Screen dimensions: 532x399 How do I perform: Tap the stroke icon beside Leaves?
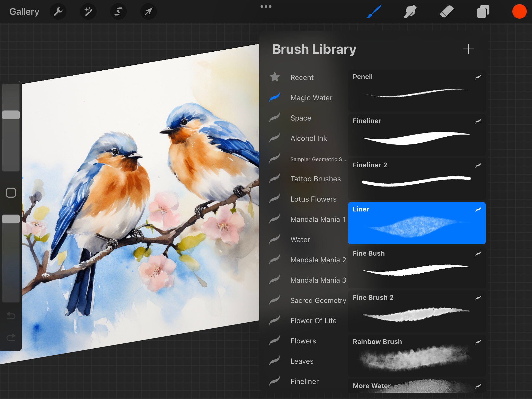tap(275, 361)
